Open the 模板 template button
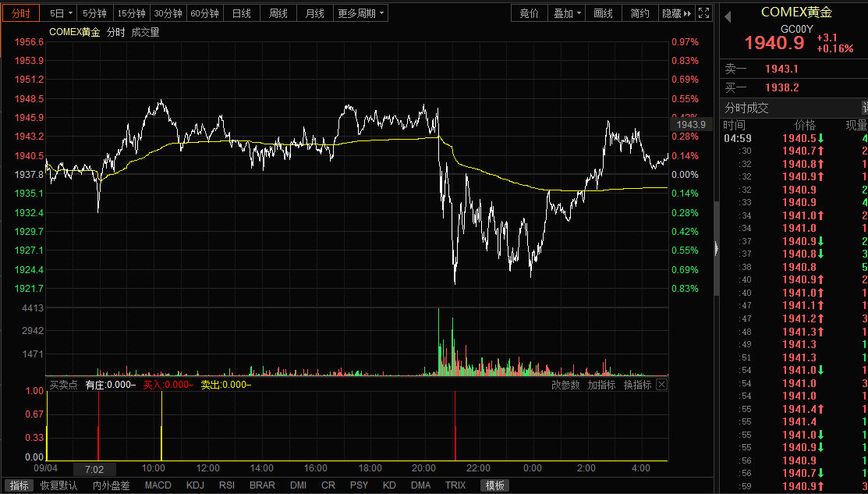Screen dimensions: 868x494 [495, 485]
